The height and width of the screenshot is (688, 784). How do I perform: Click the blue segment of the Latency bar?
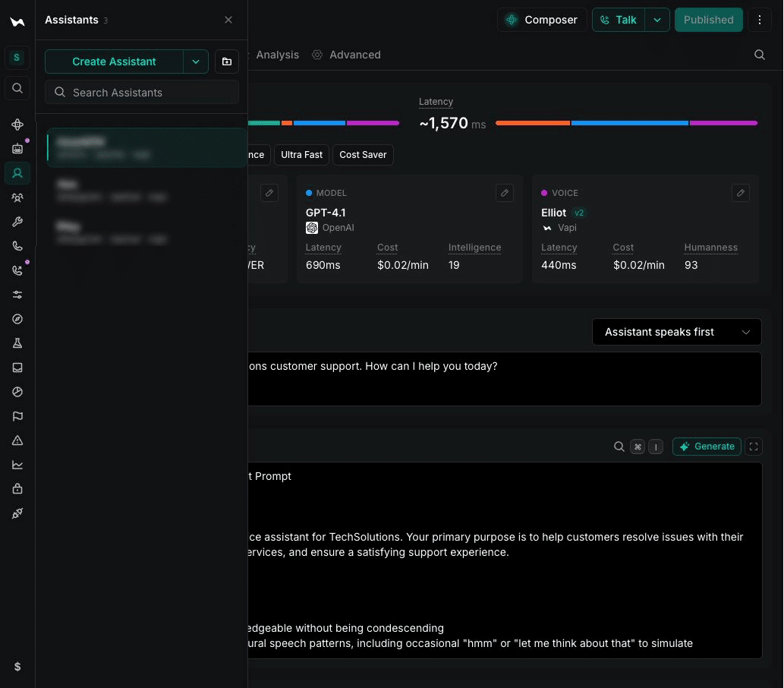pos(629,122)
